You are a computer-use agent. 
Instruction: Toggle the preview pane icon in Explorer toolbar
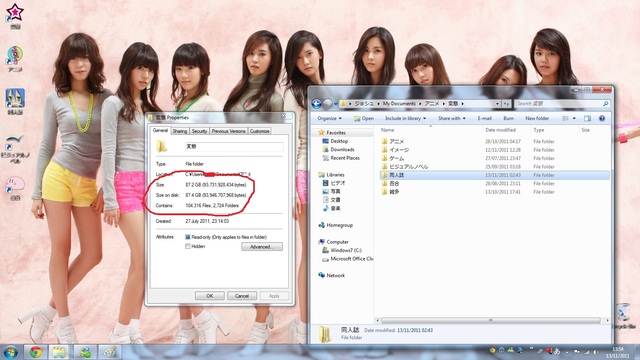click(x=587, y=118)
